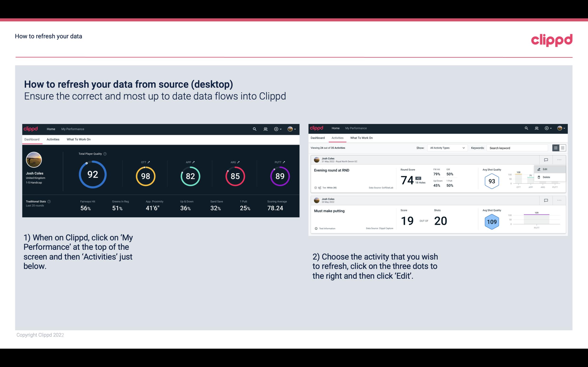Click the search icon in the nav bar
The height and width of the screenshot is (367, 588).
pos(254,129)
